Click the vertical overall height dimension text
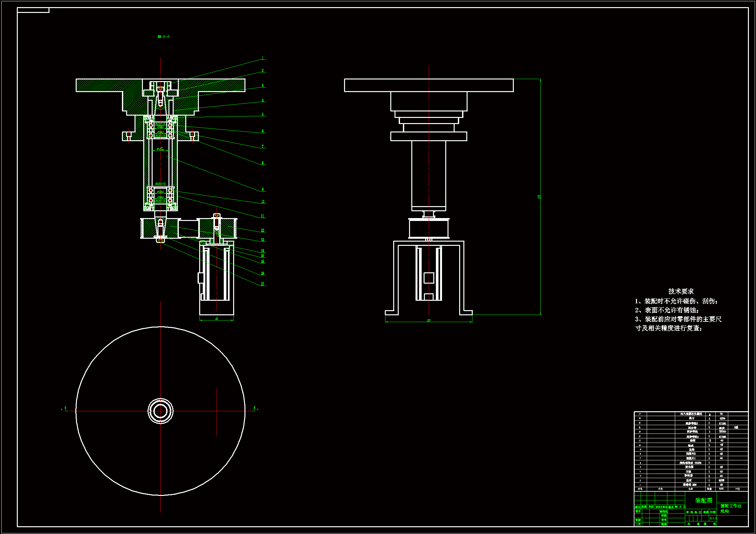This screenshot has width=756, height=534. click(x=539, y=197)
